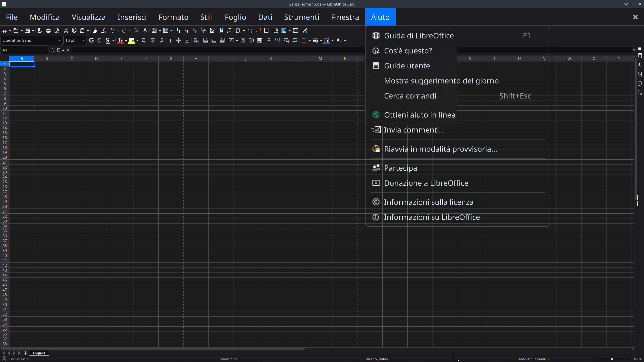Screen dimensions: 644x362
Task: Click the horizontal scrollbar at bottom
Action: coord(153,349)
